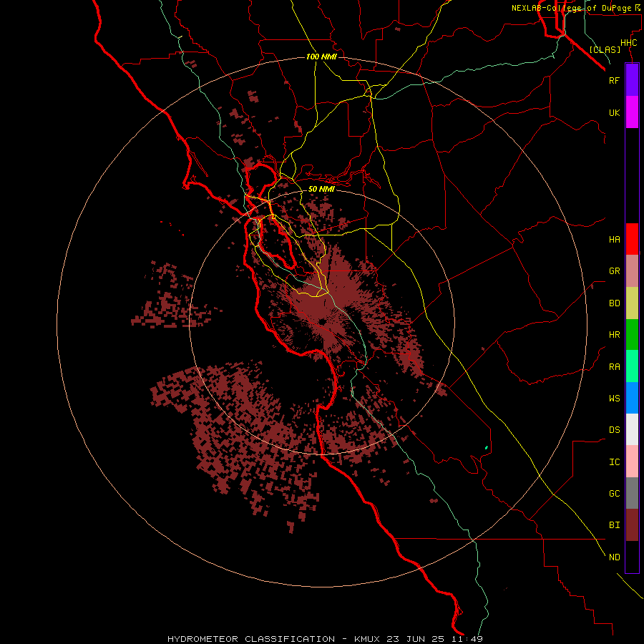Click the UK magenta legend swatch

pyautogui.click(x=632, y=112)
